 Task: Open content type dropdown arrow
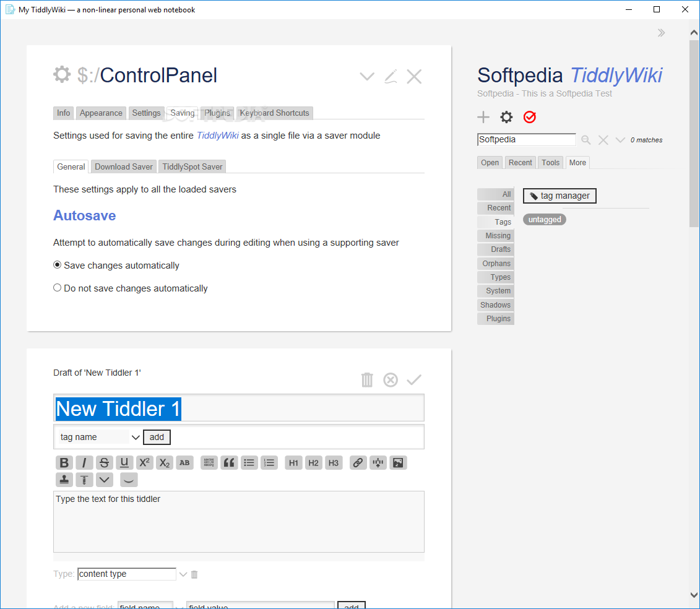click(183, 574)
